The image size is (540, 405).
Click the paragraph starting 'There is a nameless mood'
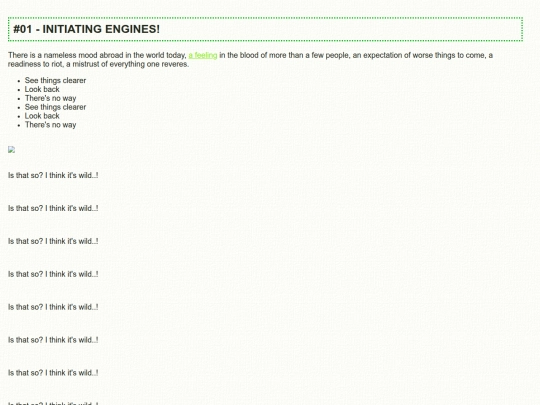click(x=250, y=60)
